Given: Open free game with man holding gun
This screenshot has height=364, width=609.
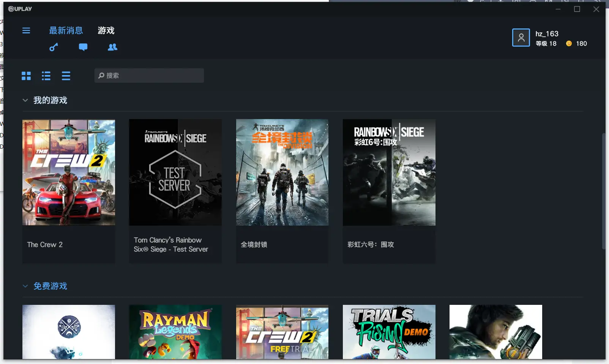Looking at the screenshot, I should point(496,332).
